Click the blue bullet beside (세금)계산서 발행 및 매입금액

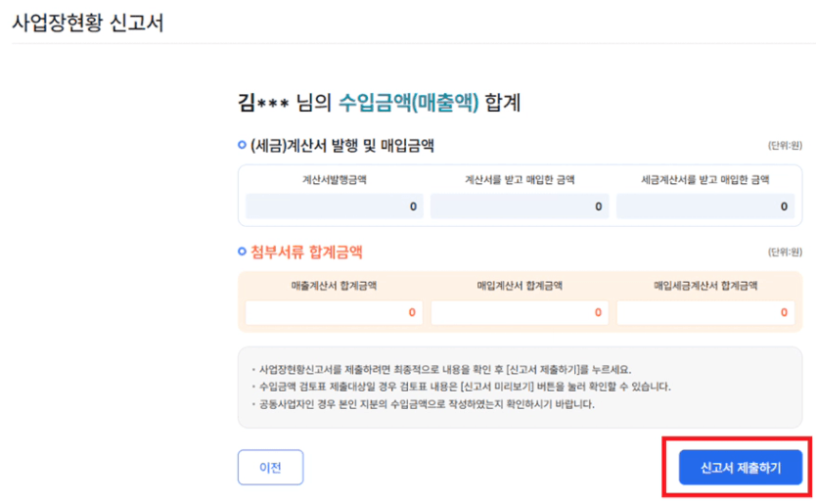243,146
